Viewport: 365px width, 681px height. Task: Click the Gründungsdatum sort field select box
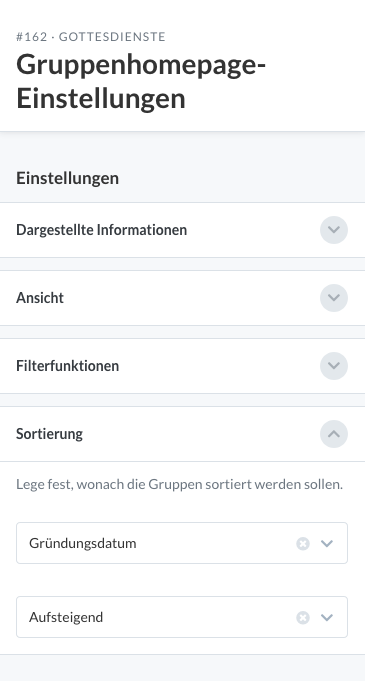click(182, 543)
